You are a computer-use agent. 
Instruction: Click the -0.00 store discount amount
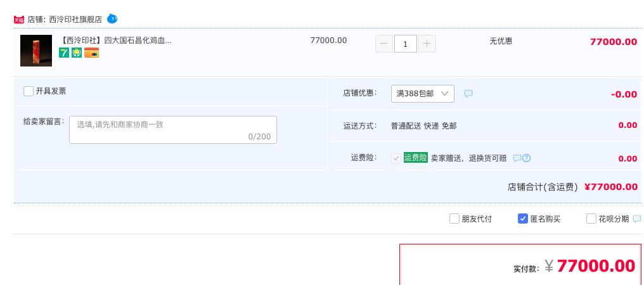624,94
